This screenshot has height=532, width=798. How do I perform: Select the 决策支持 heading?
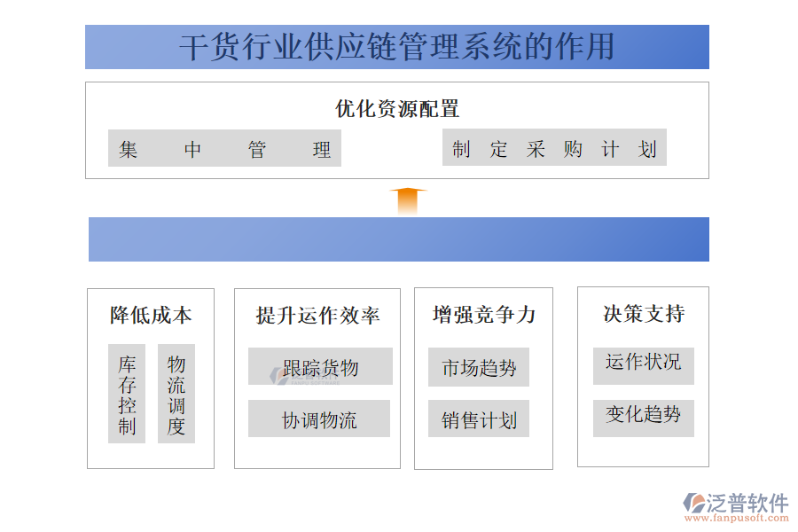tap(644, 314)
